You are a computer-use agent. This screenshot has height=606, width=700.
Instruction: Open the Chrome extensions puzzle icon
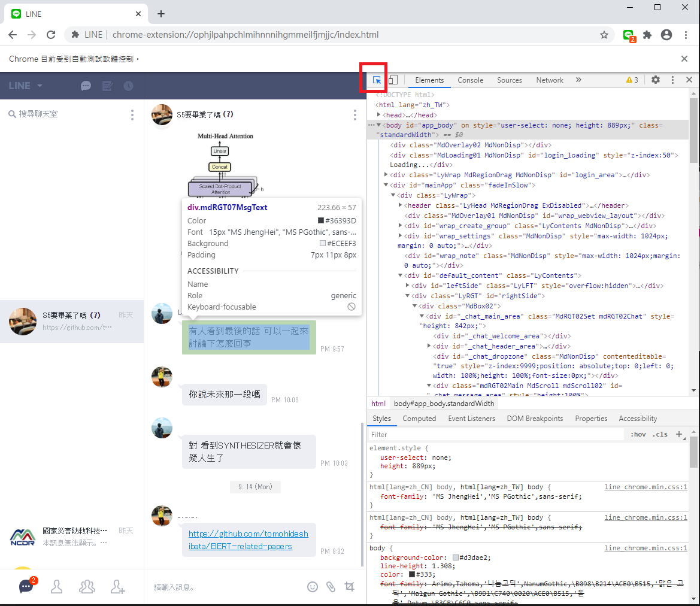click(x=647, y=35)
